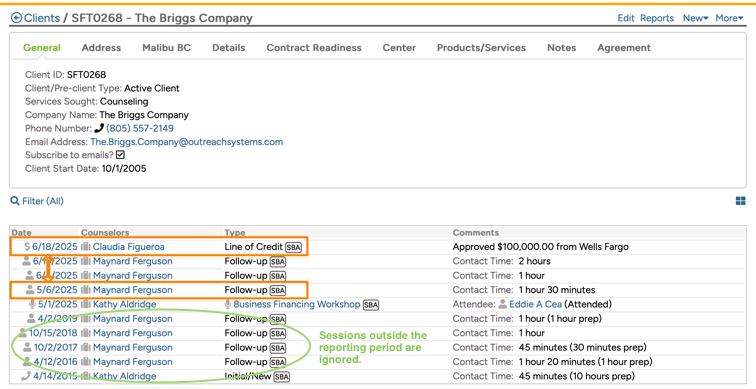
Task: Click SBA badge beside Business Financing Workshop
Action: click(371, 305)
